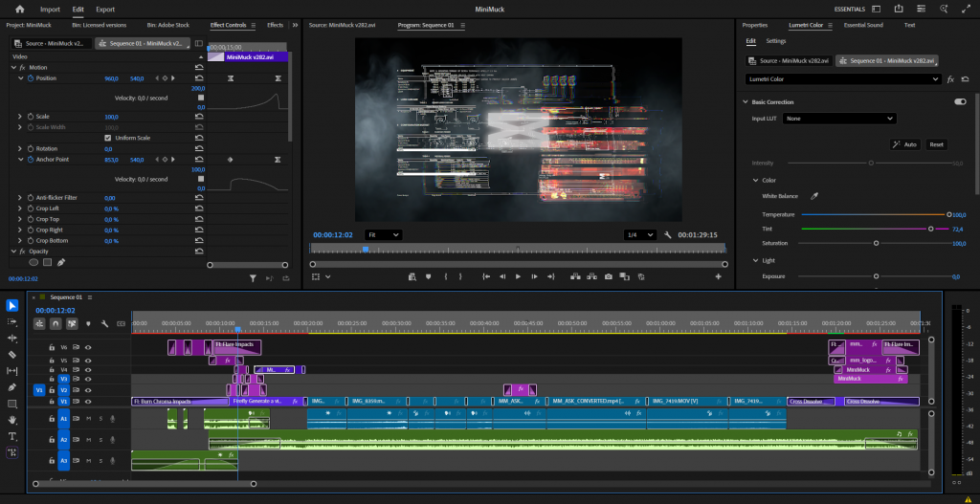Select the Hand tool
980x504 pixels.
click(x=12, y=420)
